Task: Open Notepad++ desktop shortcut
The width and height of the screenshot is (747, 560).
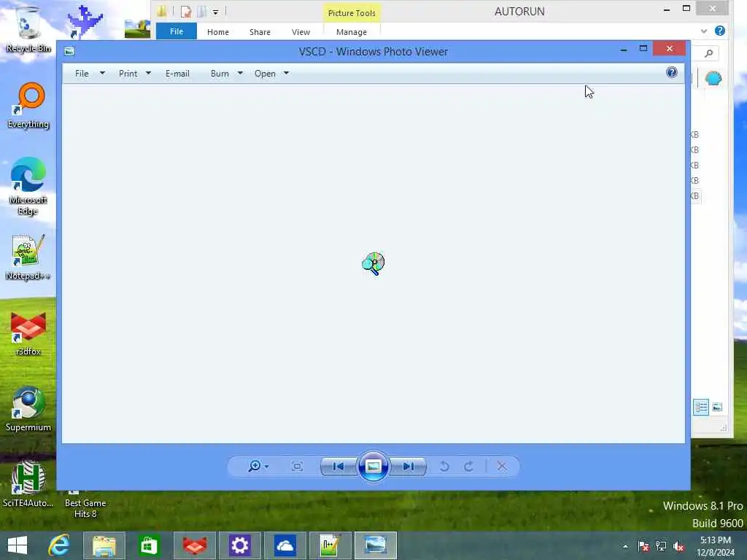Action: click(28, 257)
